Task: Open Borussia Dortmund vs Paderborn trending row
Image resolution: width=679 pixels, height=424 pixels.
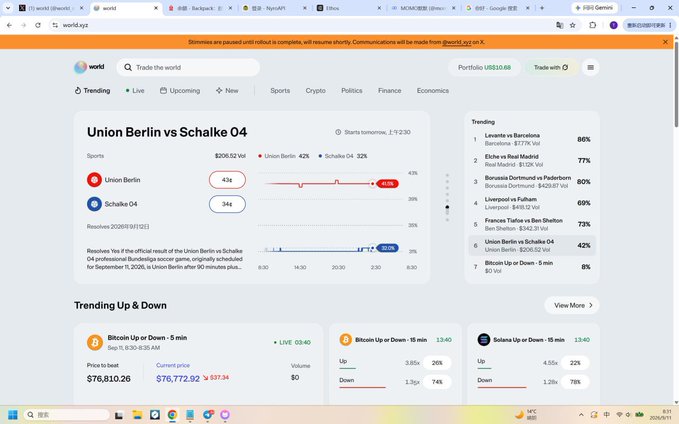Action: point(532,182)
